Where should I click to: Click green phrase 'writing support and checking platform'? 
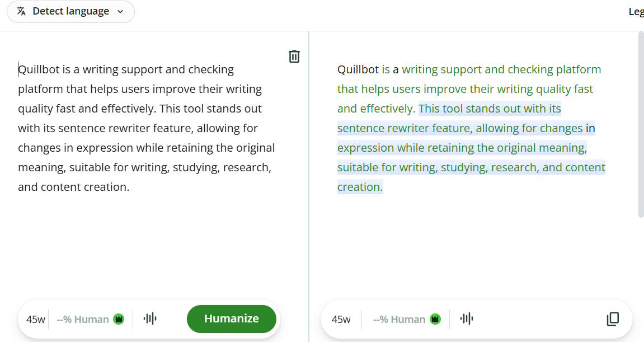[501, 69]
